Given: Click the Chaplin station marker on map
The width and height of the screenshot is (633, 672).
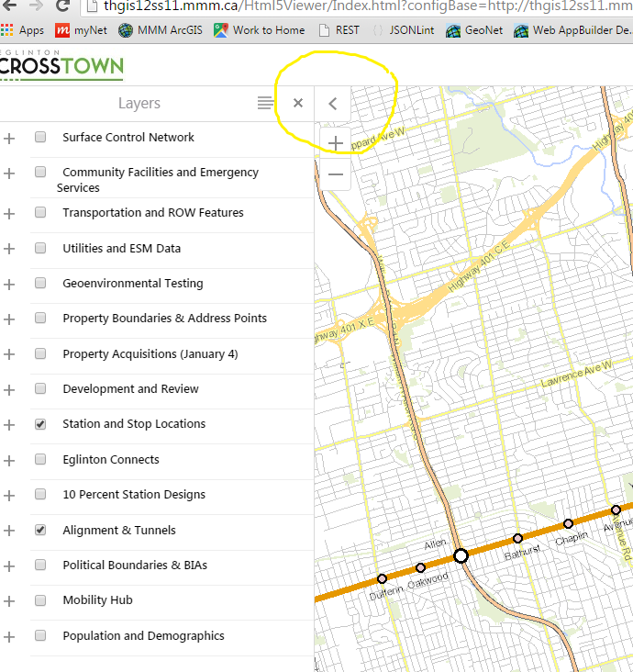Looking at the screenshot, I should click(x=568, y=523).
